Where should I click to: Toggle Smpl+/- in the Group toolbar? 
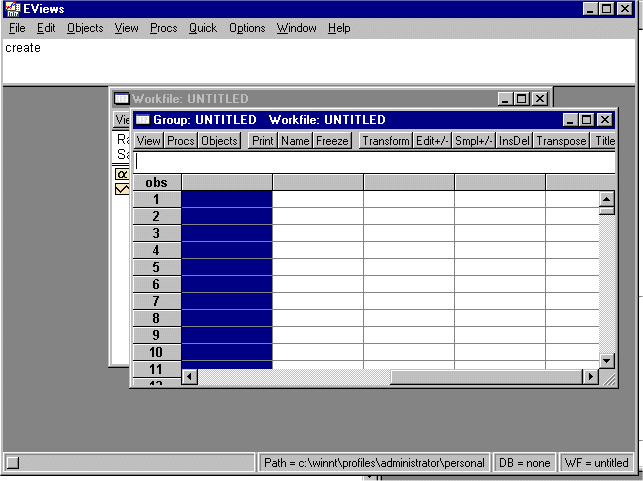(474, 141)
